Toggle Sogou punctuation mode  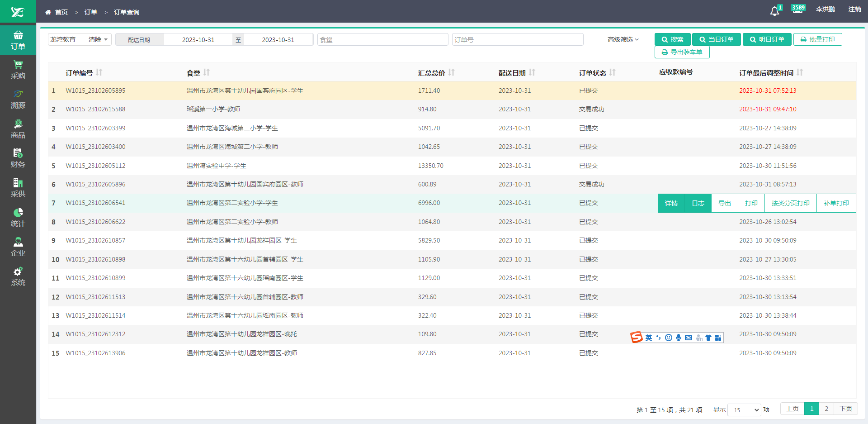tap(659, 338)
